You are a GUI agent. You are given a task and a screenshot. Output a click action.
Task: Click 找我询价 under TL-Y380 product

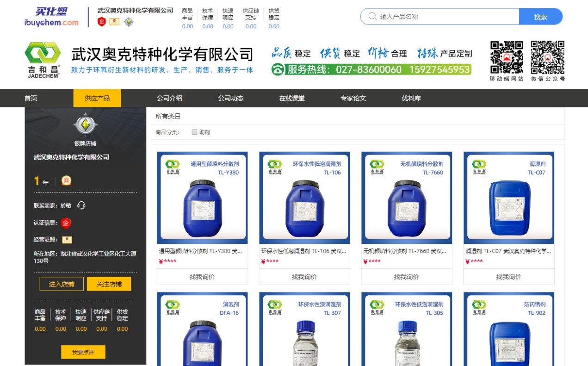tap(202, 277)
